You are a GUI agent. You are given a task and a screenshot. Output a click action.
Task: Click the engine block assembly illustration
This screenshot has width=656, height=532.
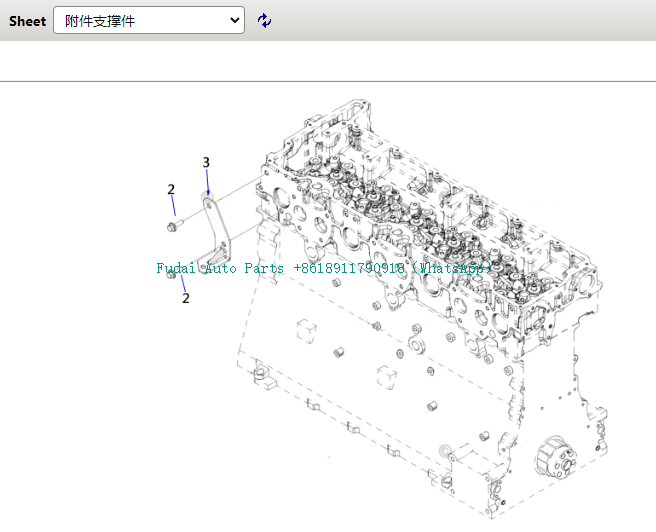coord(420,309)
